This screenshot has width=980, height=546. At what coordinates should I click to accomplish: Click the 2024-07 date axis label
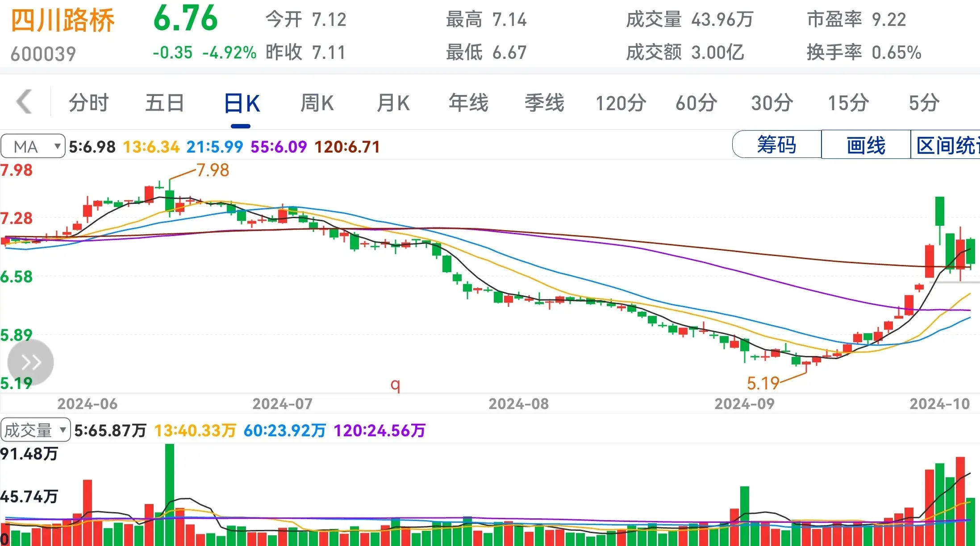tap(282, 404)
